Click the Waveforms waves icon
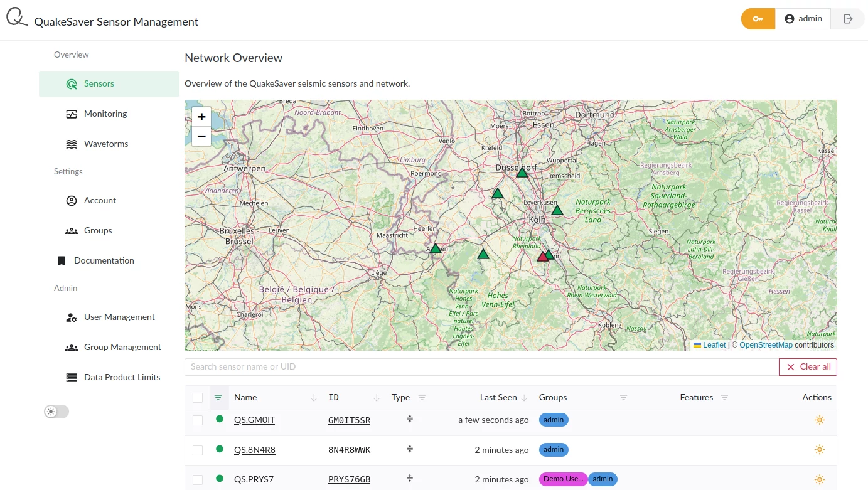Screen dimensions: 868x490 tap(72, 144)
